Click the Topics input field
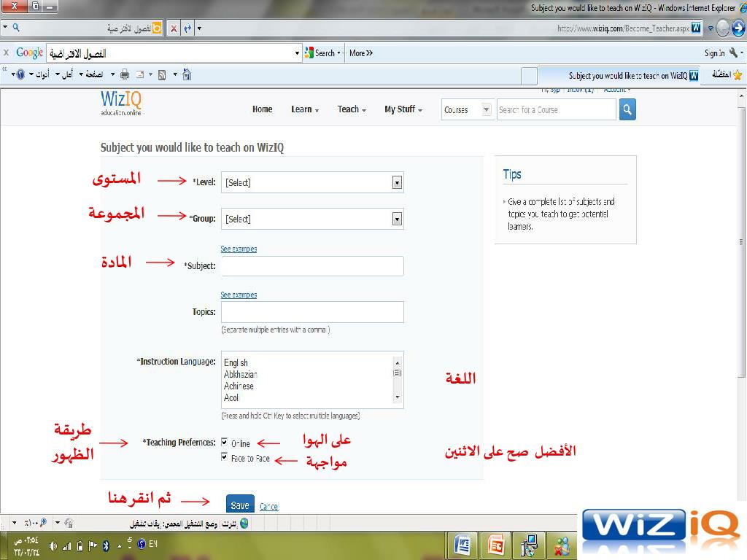The height and width of the screenshot is (560, 747). [x=312, y=312]
